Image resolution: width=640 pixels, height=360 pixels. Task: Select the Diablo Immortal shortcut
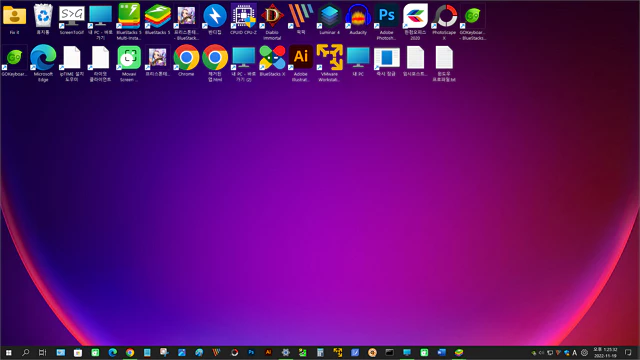[272, 21]
